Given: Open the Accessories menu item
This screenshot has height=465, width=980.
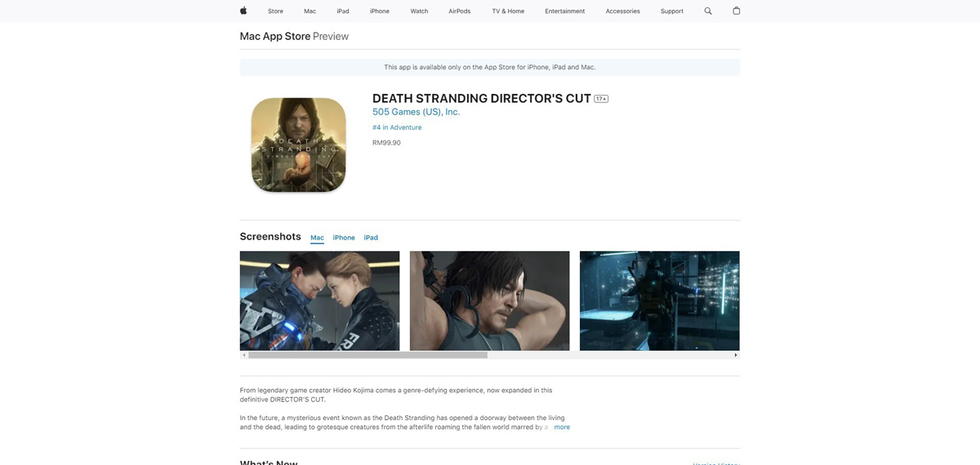Looking at the screenshot, I should (x=623, y=11).
